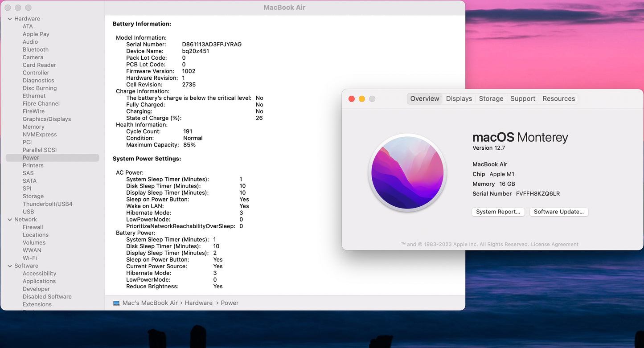Select PCI in the sidebar
The width and height of the screenshot is (644, 348).
27,142
